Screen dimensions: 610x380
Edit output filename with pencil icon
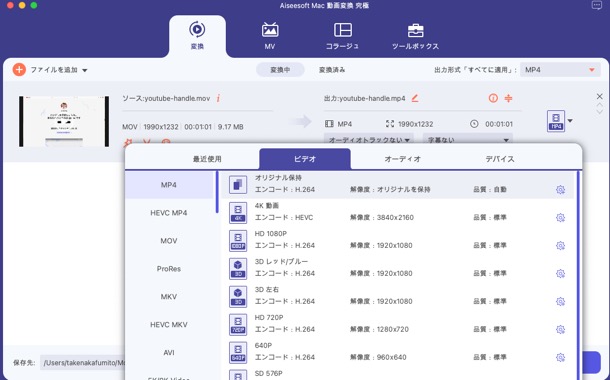coord(415,98)
